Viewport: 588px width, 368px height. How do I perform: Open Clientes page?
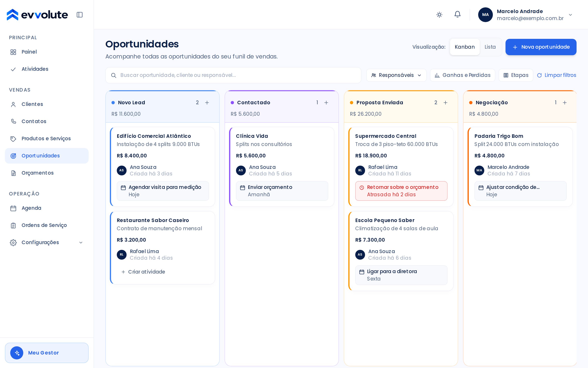pos(47,104)
